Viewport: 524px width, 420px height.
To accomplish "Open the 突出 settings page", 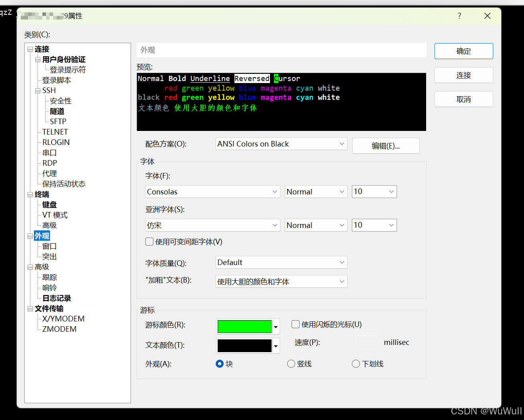I will coord(50,257).
